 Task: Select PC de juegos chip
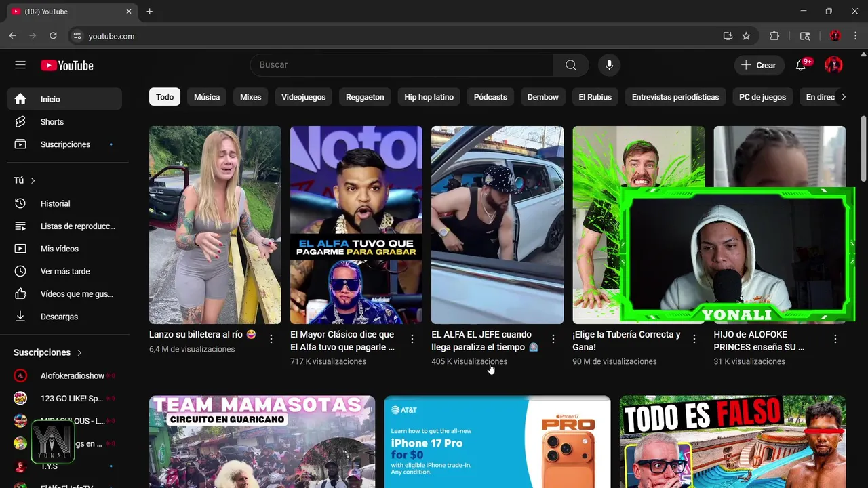click(762, 97)
